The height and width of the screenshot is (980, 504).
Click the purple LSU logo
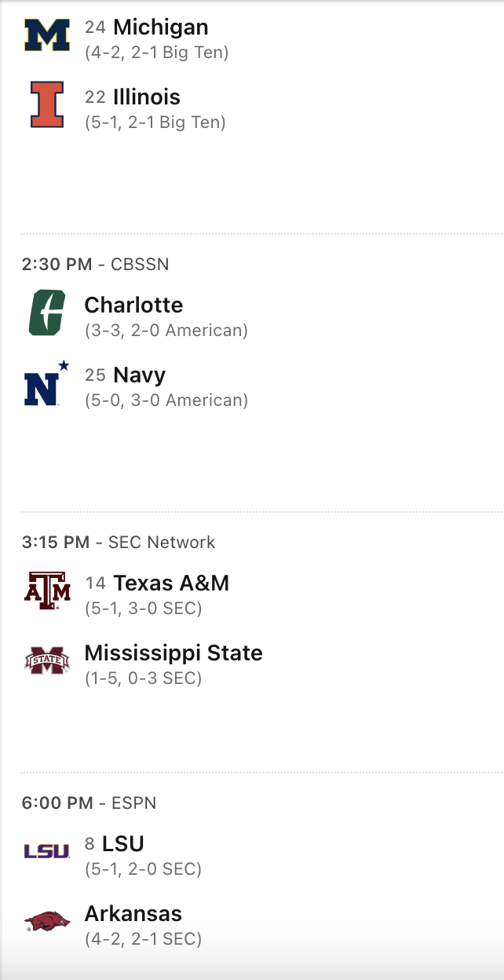(47, 851)
